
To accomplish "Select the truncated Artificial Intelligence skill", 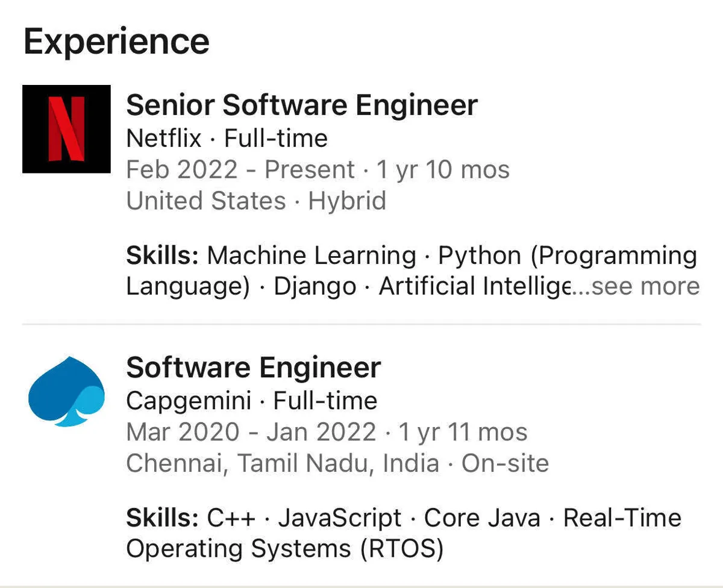I will tap(475, 286).
